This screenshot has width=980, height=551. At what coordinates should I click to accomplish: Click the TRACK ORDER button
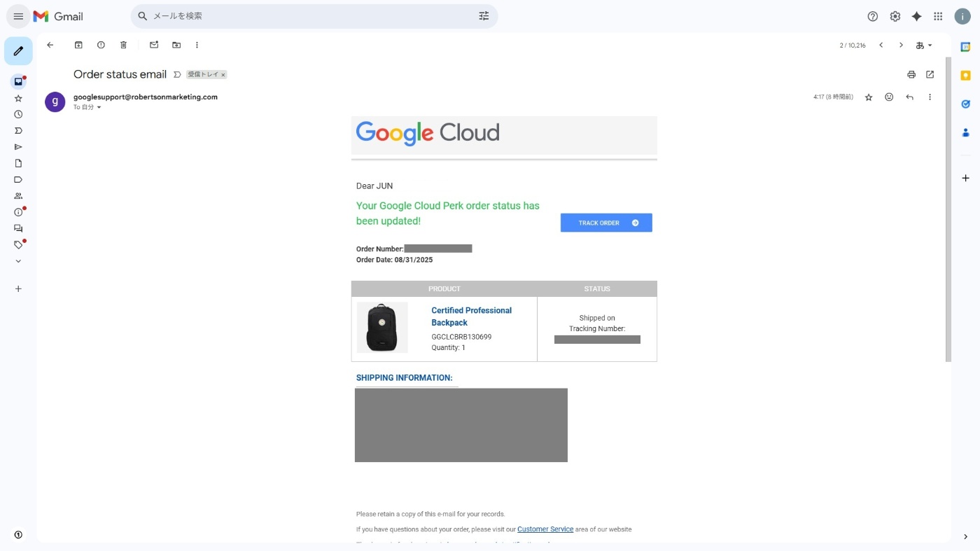pos(606,223)
